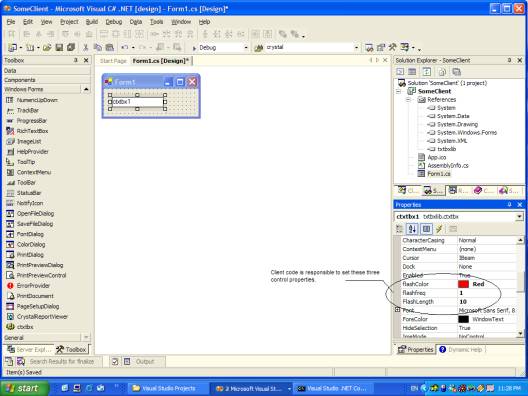Click the red FlashColor swatch
This screenshot has height=396, width=528.
click(463, 284)
